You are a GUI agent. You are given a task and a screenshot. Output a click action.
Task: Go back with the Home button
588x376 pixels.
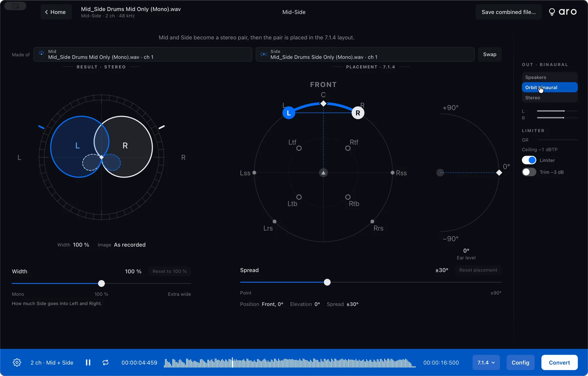tap(56, 12)
